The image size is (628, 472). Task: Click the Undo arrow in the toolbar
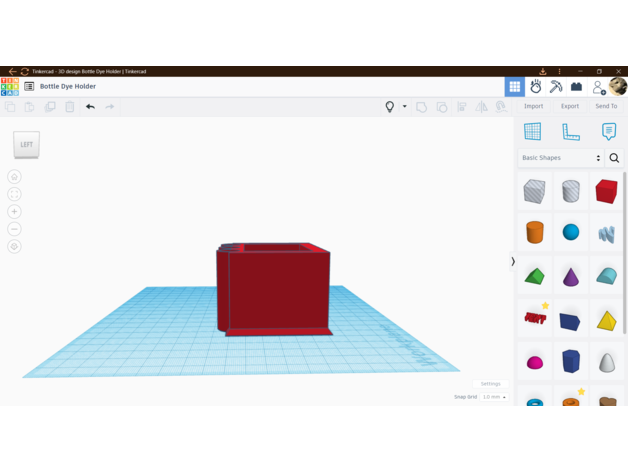(90, 106)
